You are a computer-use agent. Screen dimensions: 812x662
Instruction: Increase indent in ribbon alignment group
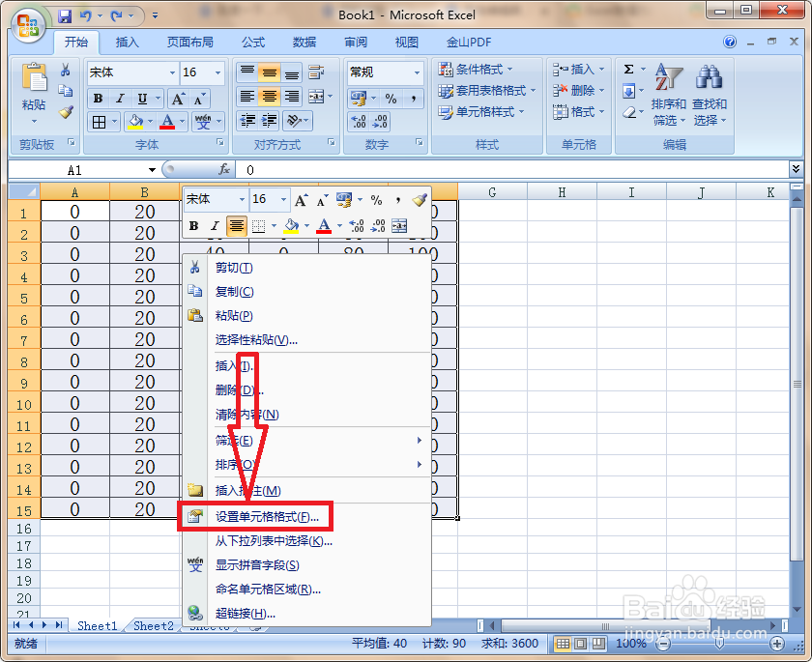(x=270, y=121)
